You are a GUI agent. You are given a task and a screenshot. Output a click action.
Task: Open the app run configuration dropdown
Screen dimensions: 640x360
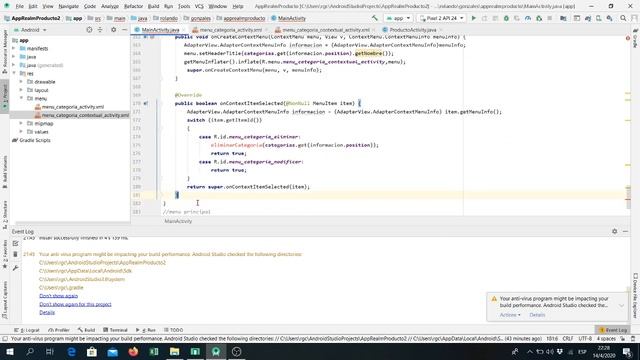(398, 18)
